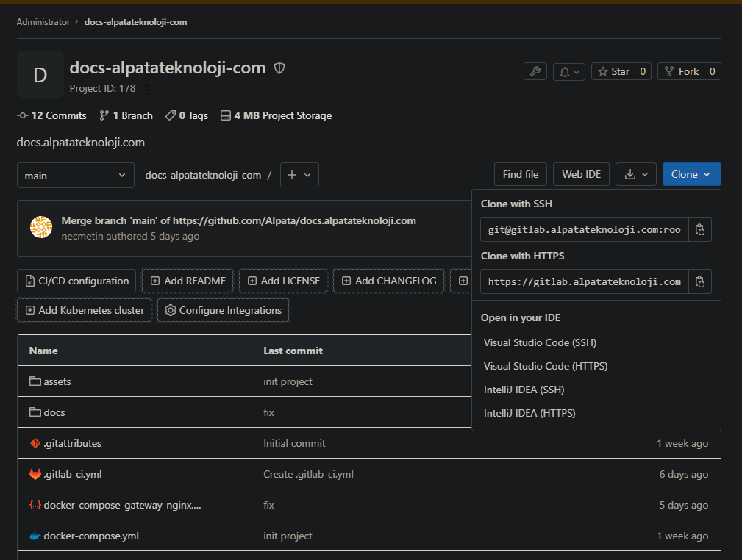Click the project D avatar

(x=40, y=74)
